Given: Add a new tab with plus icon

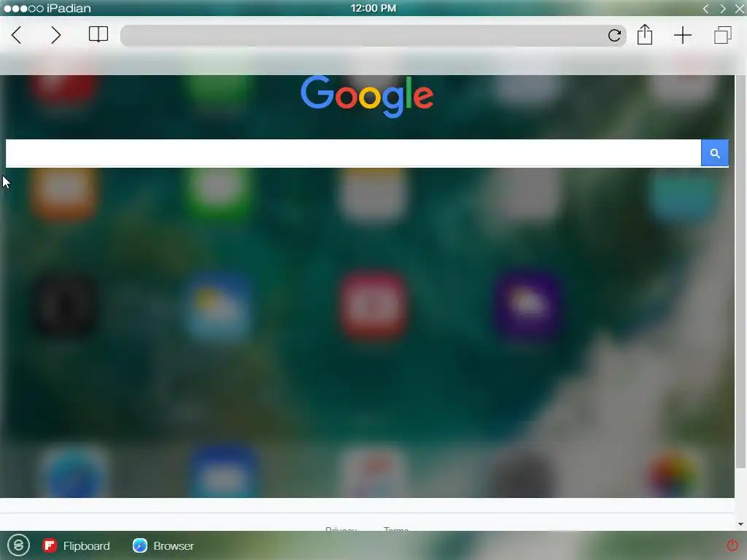Looking at the screenshot, I should coord(683,35).
